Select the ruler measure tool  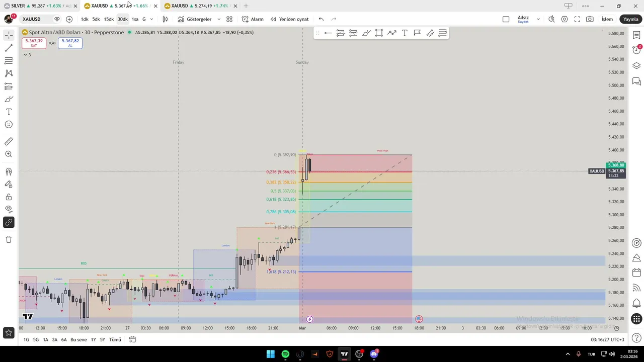pos(9,142)
